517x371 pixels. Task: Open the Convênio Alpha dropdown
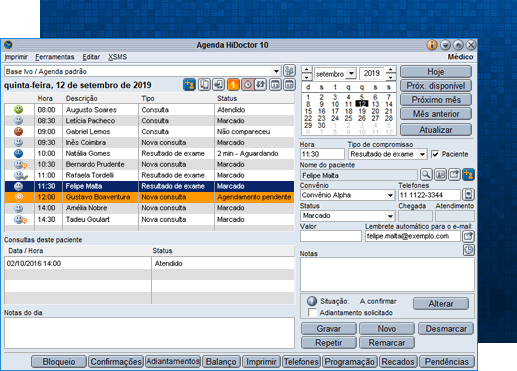pyautogui.click(x=390, y=195)
